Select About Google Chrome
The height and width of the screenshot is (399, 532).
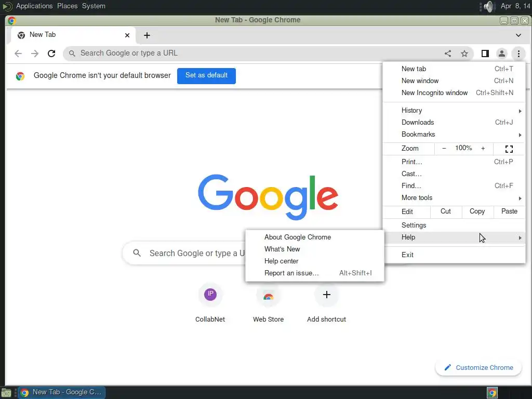[314, 237]
